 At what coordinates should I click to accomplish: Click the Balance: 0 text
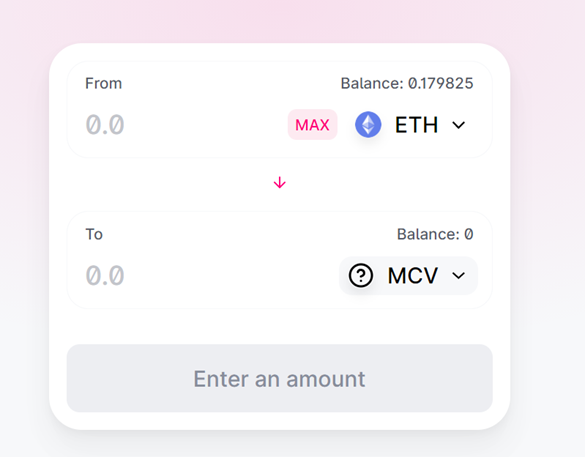(x=435, y=234)
